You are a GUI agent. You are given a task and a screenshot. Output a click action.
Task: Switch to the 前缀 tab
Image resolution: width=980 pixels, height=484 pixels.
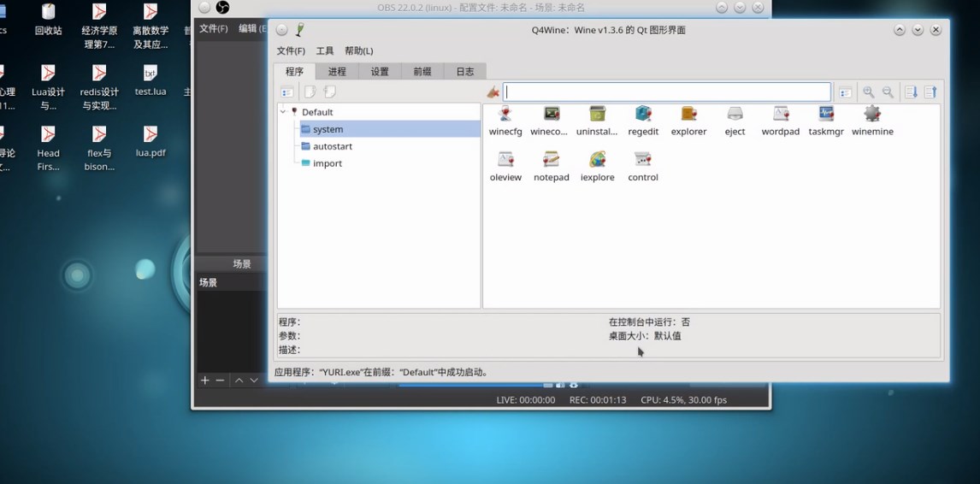[x=422, y=71]
